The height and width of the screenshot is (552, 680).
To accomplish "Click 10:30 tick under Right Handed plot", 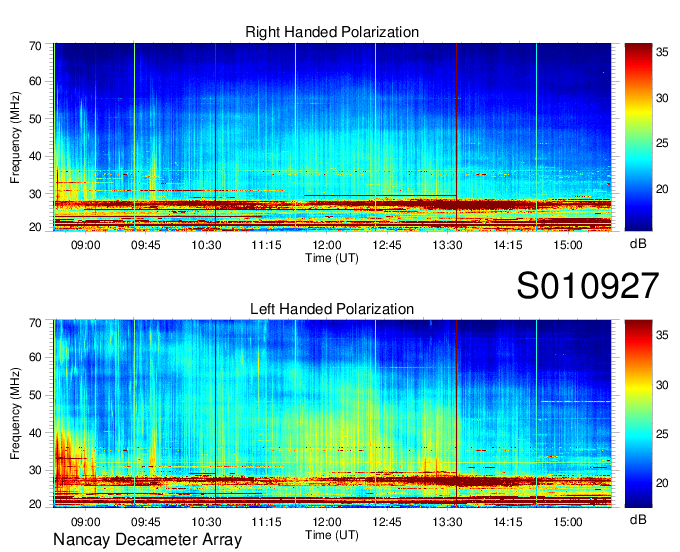I will [x=206, y=245].
